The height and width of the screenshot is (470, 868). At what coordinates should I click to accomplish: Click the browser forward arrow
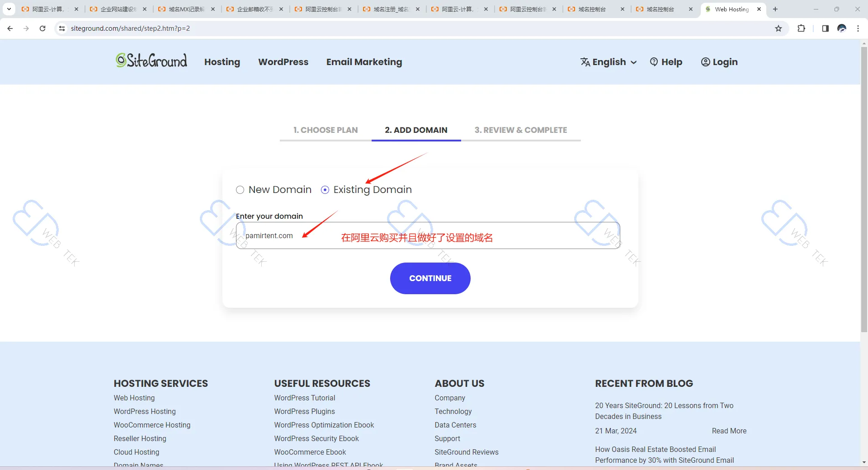pyautogui.click(x=26, y=28)
